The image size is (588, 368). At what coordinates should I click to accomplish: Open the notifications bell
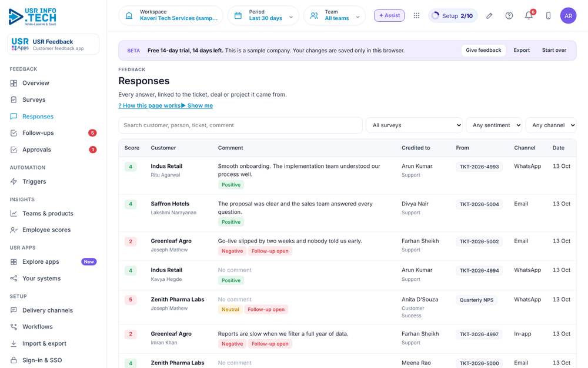pos(529,16)
